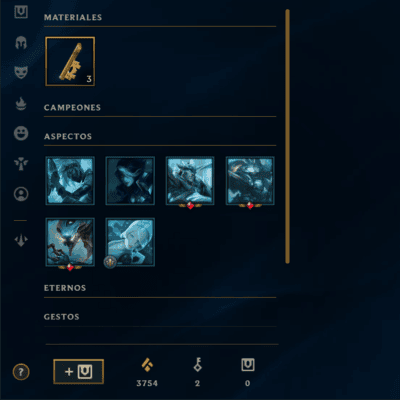Select the skin shard with silver badge
Screen dimensions: 400x400
point(130,242)
